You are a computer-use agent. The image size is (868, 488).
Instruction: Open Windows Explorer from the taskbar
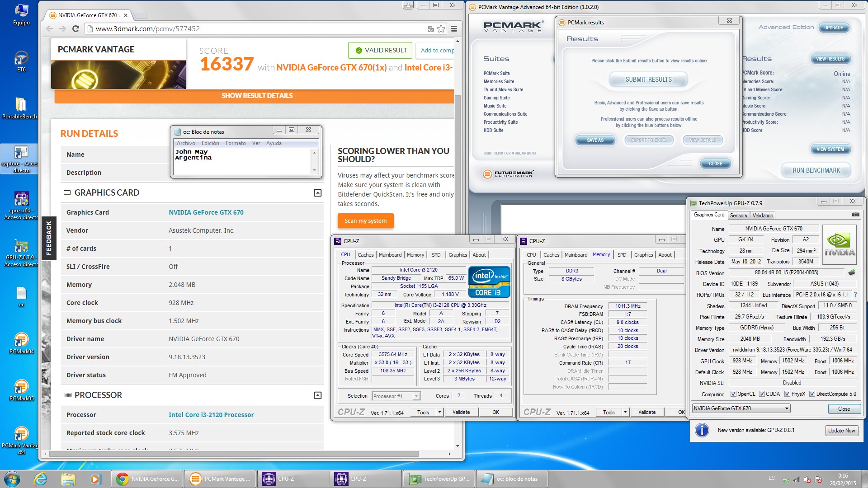[68, 479]
